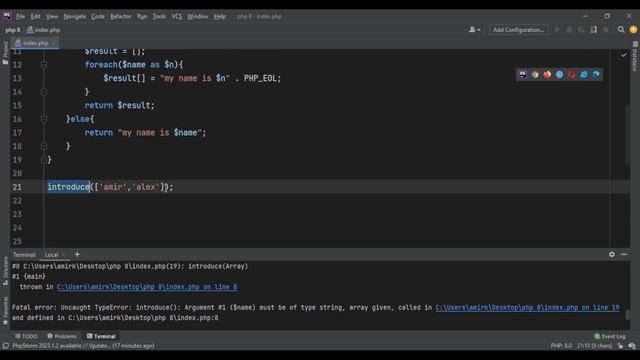Click the terminal vertical scrollbar
Screen dimensions: 640x360
[x=628, y=315]
